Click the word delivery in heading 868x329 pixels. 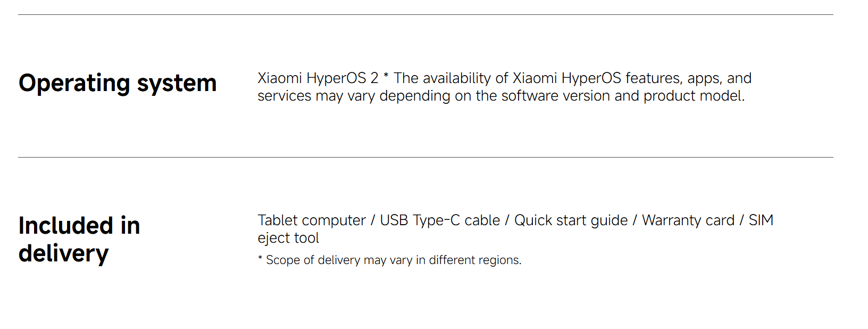click(x=63, y=253)
